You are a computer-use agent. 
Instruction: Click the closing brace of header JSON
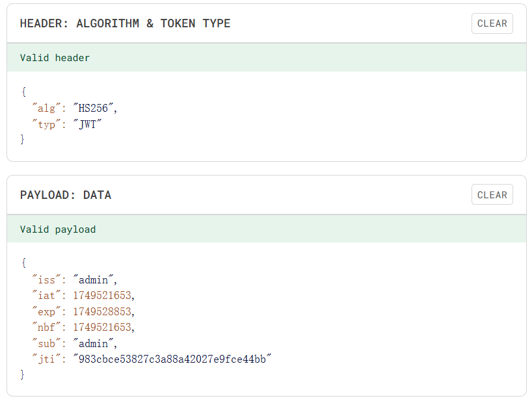[22, 139]
